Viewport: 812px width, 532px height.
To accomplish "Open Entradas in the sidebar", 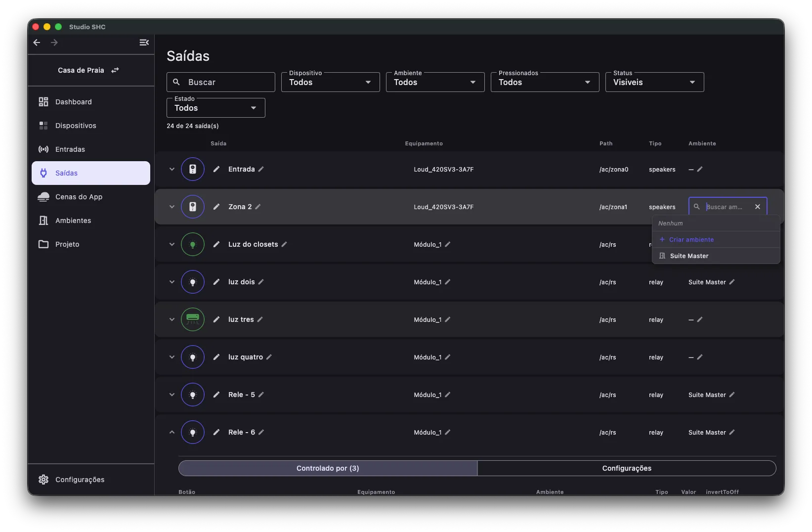I will pyautogui.click(x=91, y=149).
